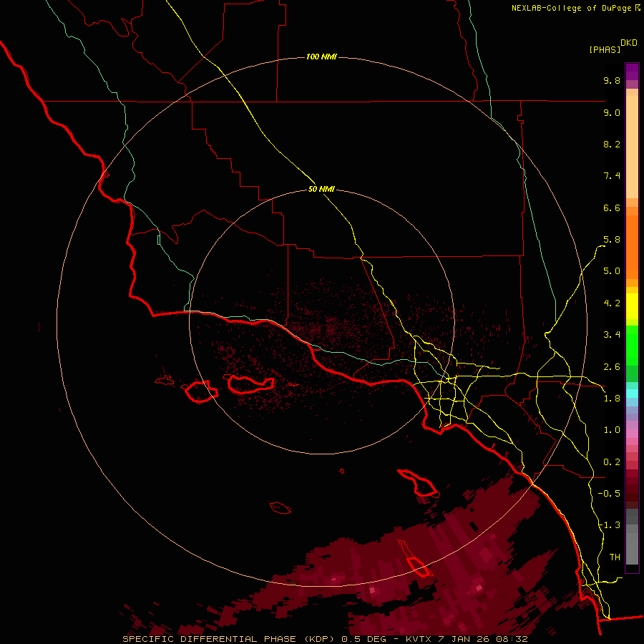Click the 5.0 scale value
This screenshot has width=644, height=644.
612,271
